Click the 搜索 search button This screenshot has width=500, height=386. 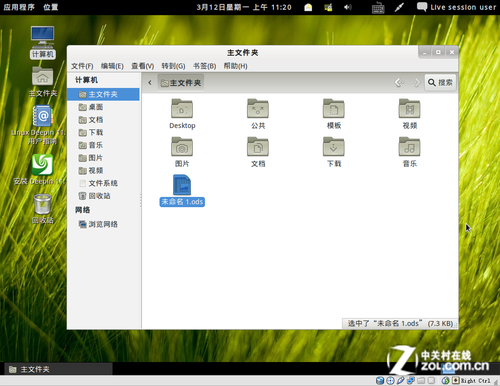pos(440,82)
